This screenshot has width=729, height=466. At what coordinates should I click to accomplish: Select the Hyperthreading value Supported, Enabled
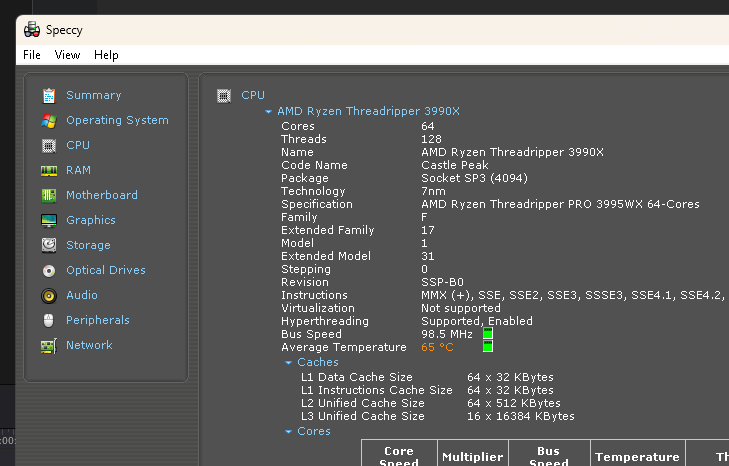477,321
